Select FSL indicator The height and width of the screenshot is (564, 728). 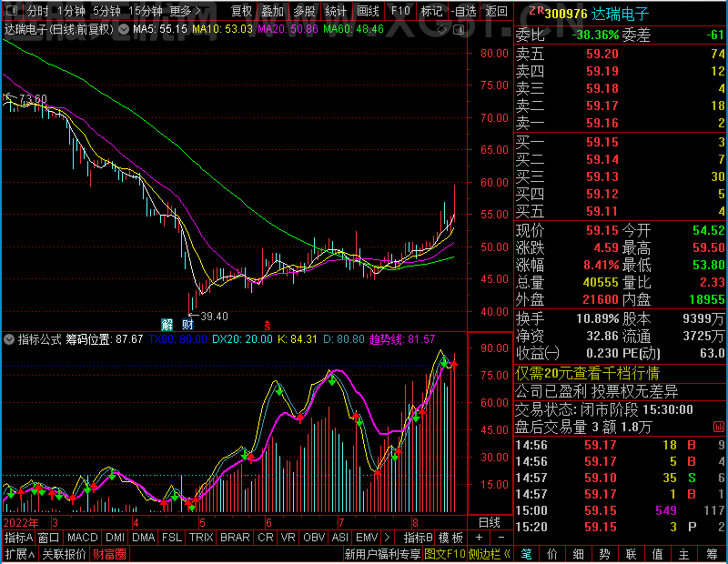[172, 538]
